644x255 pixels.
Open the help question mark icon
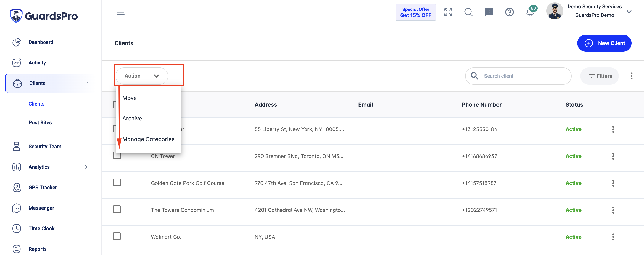(x=509, y=12)
